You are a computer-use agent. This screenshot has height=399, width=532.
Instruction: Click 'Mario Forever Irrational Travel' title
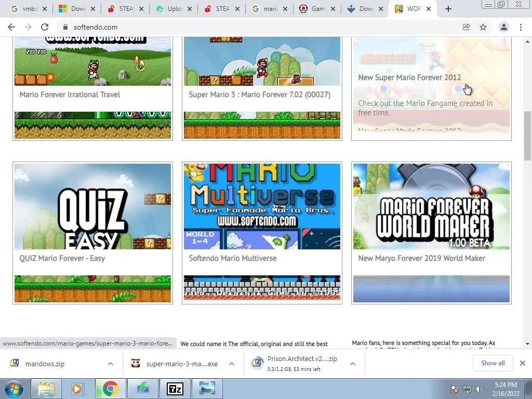(x=70, y=95)
